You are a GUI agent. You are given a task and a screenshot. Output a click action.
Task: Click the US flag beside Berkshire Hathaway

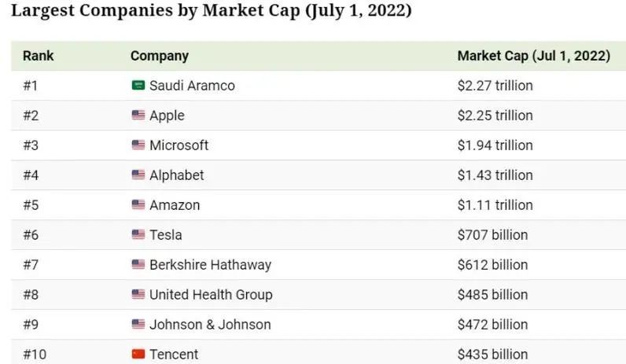138,265
